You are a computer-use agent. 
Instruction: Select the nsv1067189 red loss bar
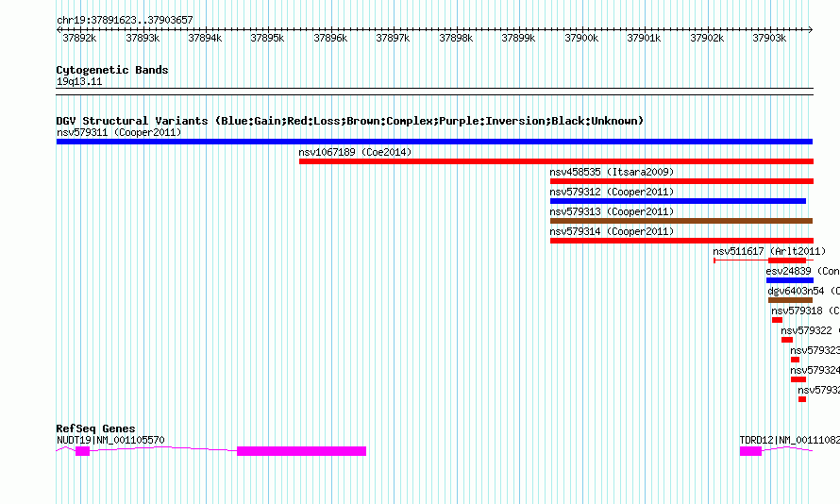pos(556,161)
